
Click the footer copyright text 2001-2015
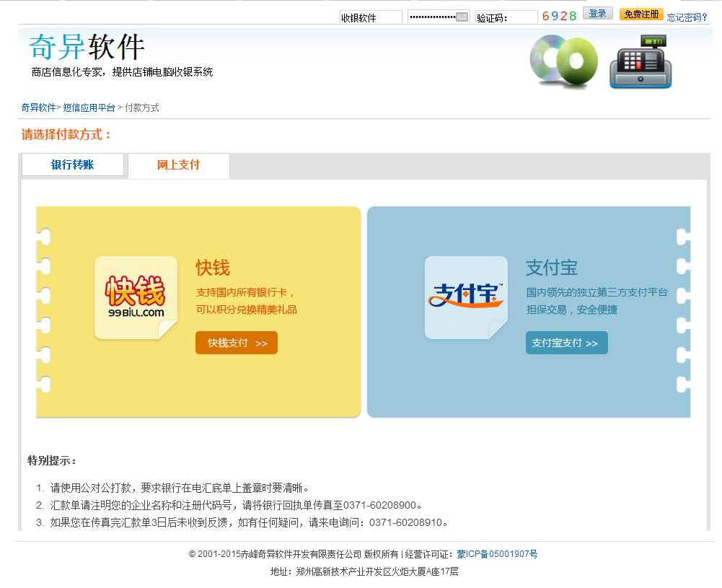click(x=294, y=554)
